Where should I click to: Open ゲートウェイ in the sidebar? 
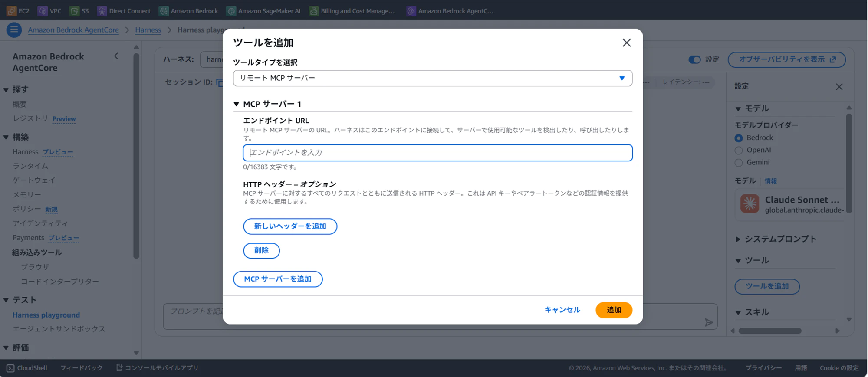point(34,180)
